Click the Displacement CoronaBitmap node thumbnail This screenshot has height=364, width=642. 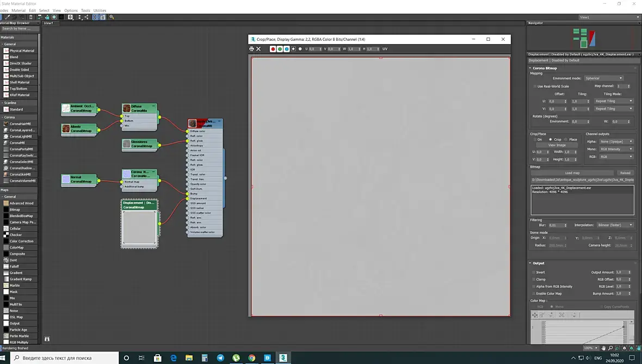[x=139, y=228]
